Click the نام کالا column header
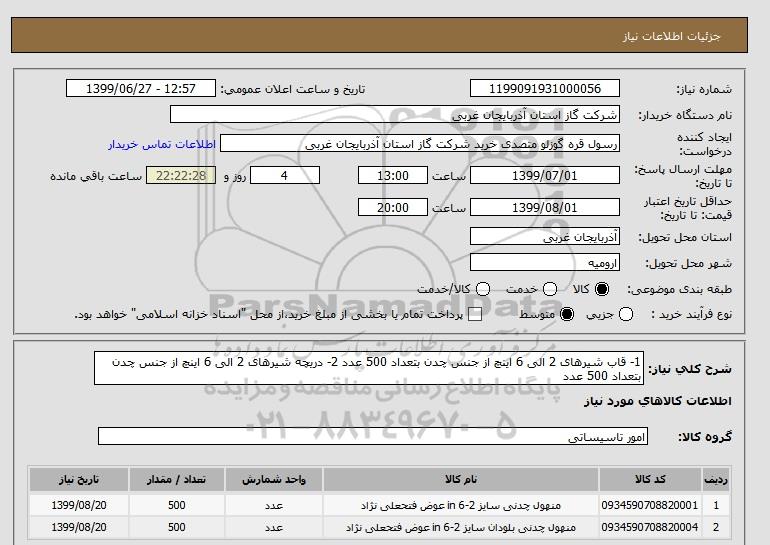The image size is (770, 545). pyautogui.click(x=461, y=479)
